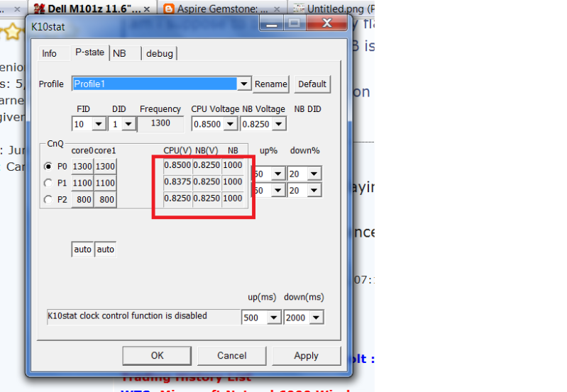
Task: Choose the P2 radio option
Action: (x=48, y=200)
